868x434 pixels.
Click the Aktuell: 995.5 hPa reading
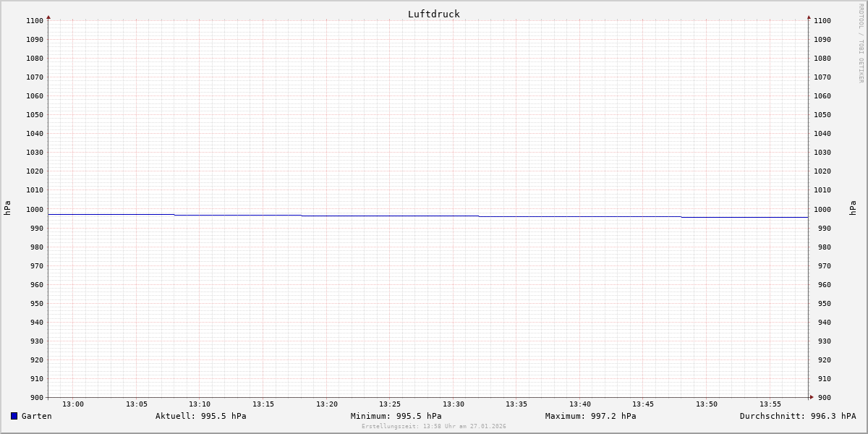200,416
